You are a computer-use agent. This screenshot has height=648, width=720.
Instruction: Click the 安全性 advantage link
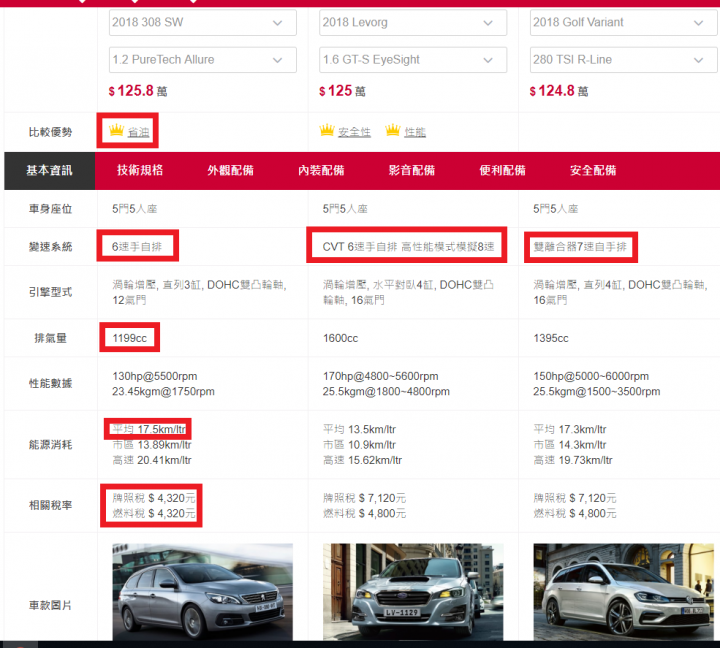(354, 132)
